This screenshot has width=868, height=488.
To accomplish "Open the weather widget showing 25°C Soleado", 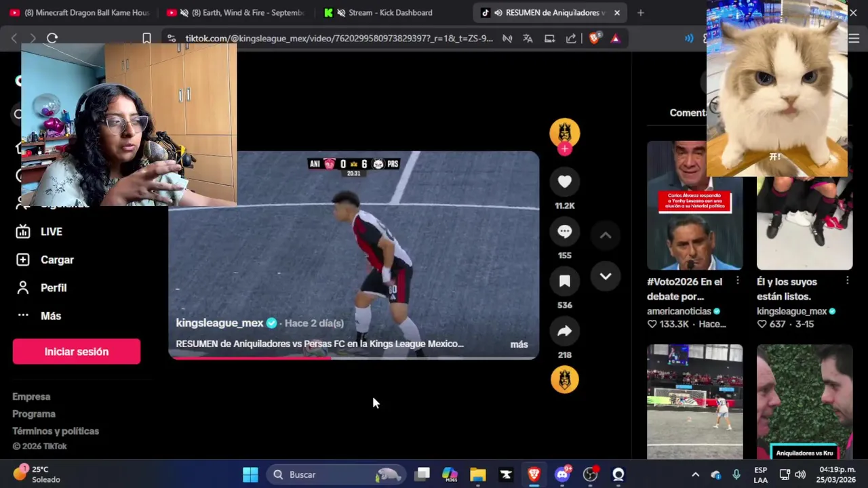I will 37,474.
